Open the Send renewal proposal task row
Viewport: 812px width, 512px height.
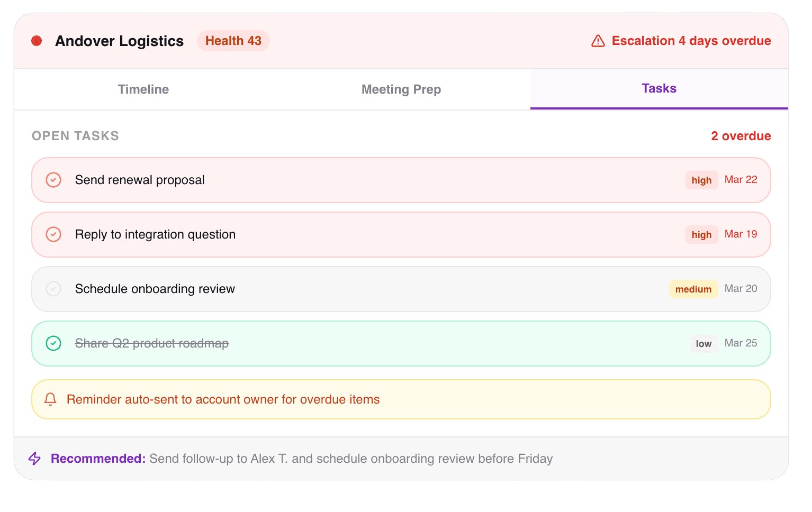pos(371,180)
